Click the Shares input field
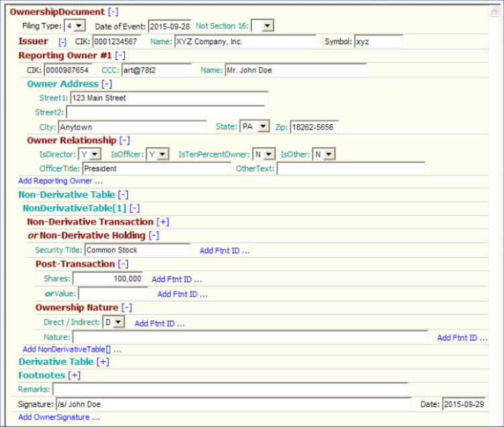The height and width of the screenshot is (427, 504). pyautogui.click(x=108, y=279)
